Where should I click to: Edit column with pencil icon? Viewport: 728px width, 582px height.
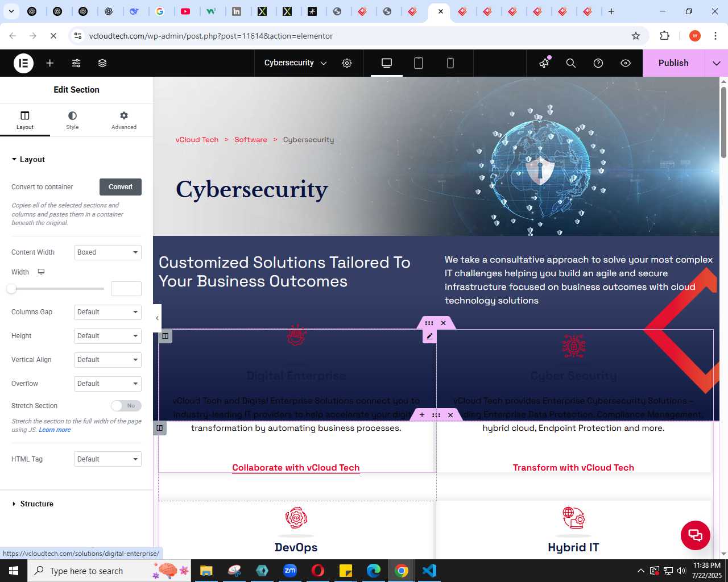pos(429,336)
